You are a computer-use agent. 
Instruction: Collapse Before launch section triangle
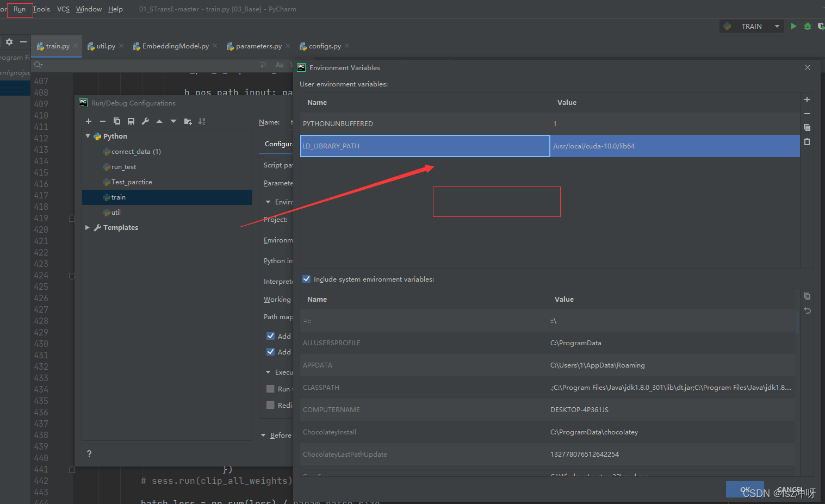click(264, 435)
